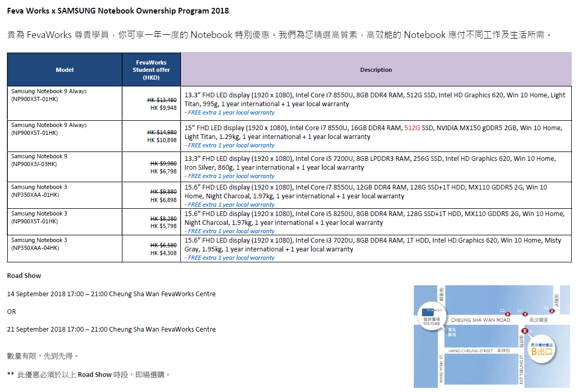Click 'NP900X5T-01HK' under Samsung Notebook 9 Always
This screenshot has height=392, width=579.
(34, 133)
